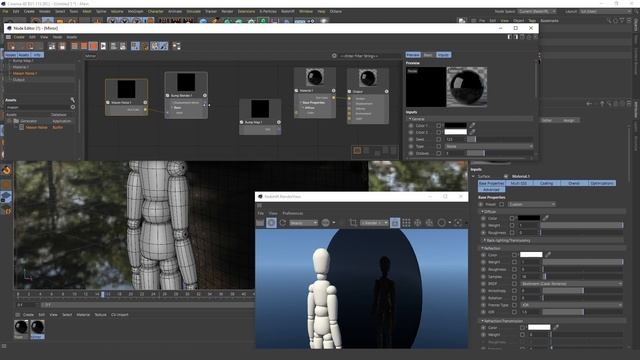This screenshot has width=640, height=360.
Task: Click the blue plane icon in left sidebar
Action: [7, 197]
